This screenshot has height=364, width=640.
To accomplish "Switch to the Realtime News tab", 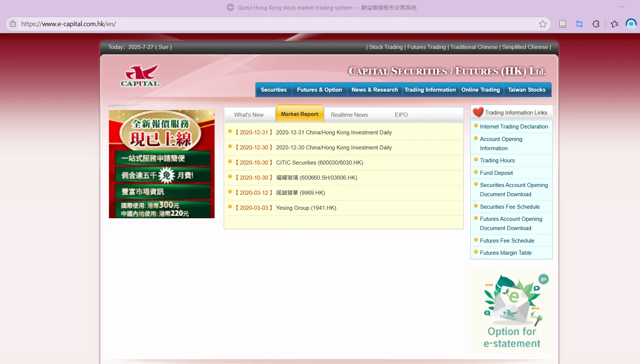I will [x=349, y=114].
